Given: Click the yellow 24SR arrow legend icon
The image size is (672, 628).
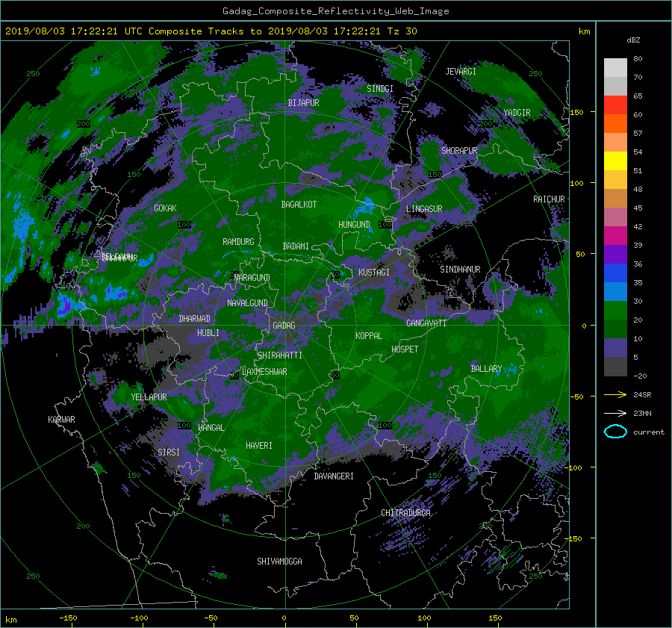Looking at the screenshot, I should (615, 395).
